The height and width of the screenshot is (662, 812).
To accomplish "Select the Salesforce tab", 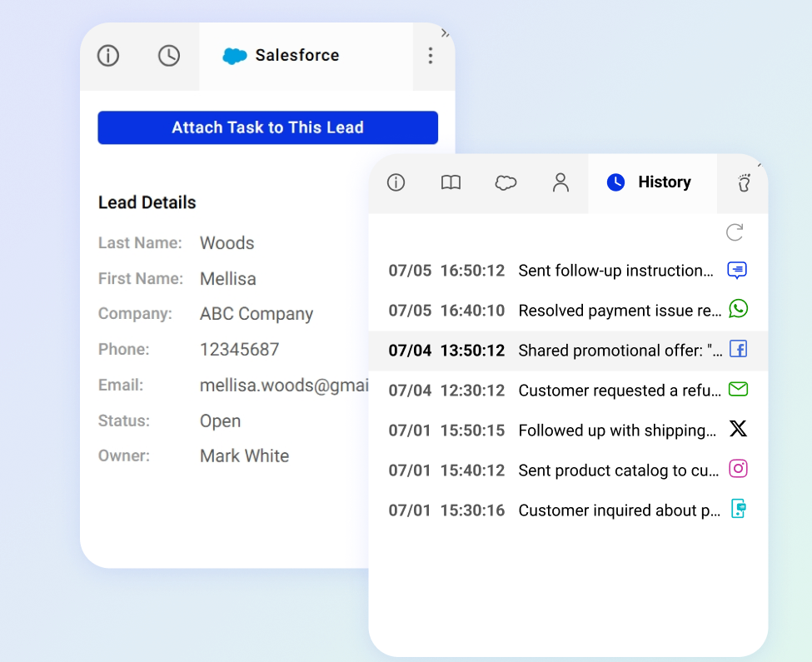I will point(306,56).
